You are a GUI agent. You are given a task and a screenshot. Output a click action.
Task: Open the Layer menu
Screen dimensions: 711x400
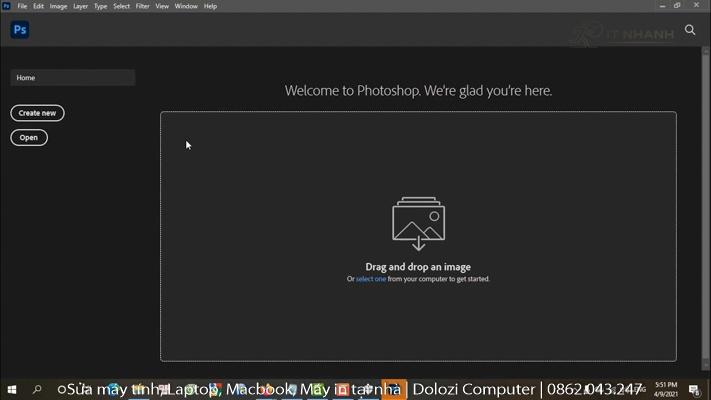(80, 6)
